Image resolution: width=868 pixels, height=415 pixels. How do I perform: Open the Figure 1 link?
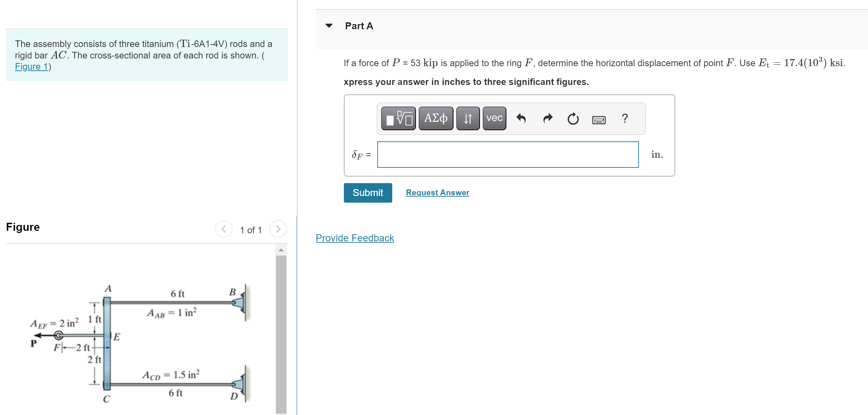pos(31,66)
